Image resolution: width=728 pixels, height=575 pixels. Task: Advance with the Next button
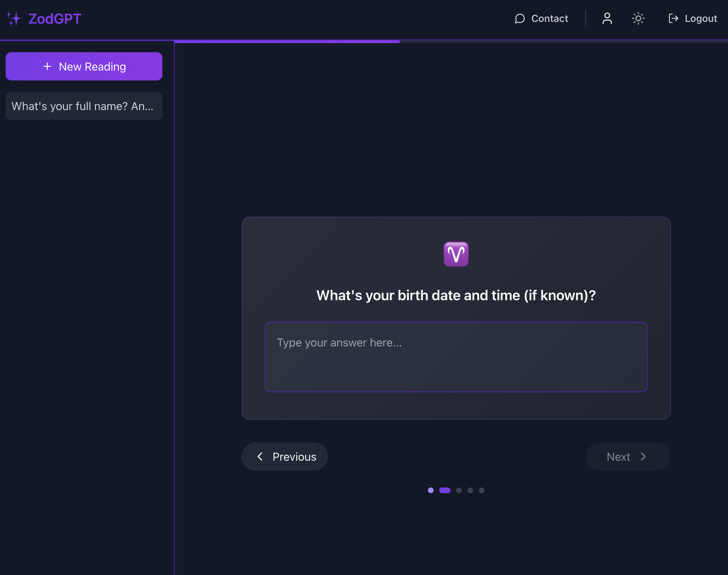[628, 456]
